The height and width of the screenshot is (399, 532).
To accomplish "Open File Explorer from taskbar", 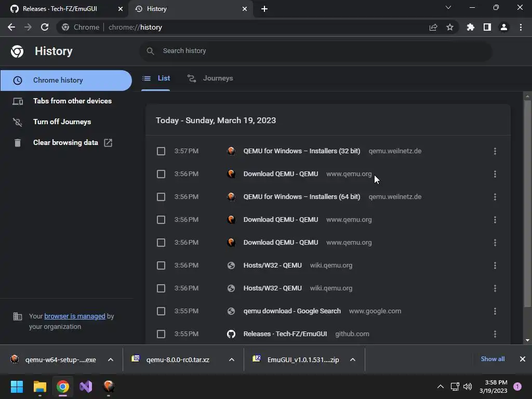I will tap(39, 387).
